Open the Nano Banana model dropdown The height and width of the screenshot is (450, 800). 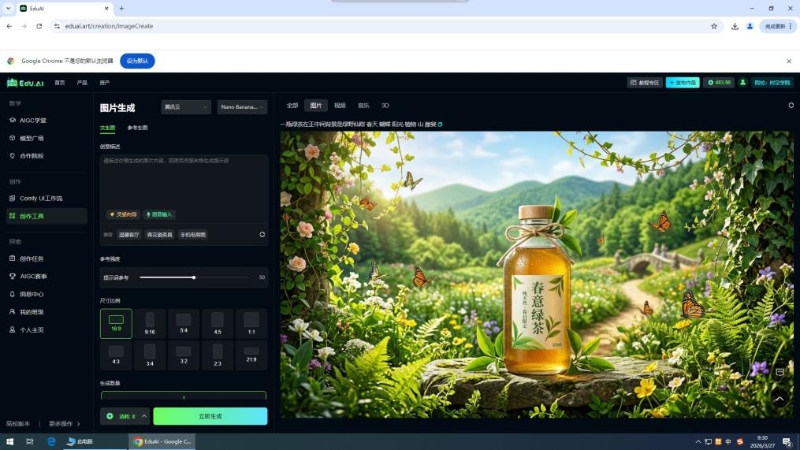click(x=242, y=107)
